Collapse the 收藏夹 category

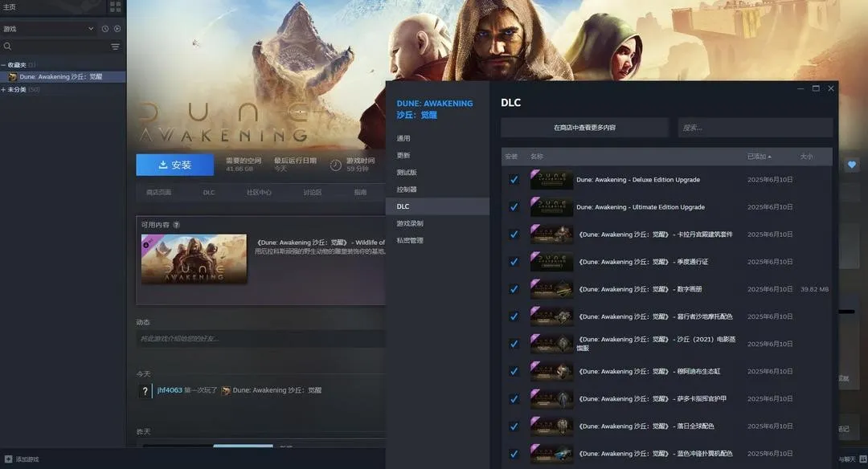point(4,65)
